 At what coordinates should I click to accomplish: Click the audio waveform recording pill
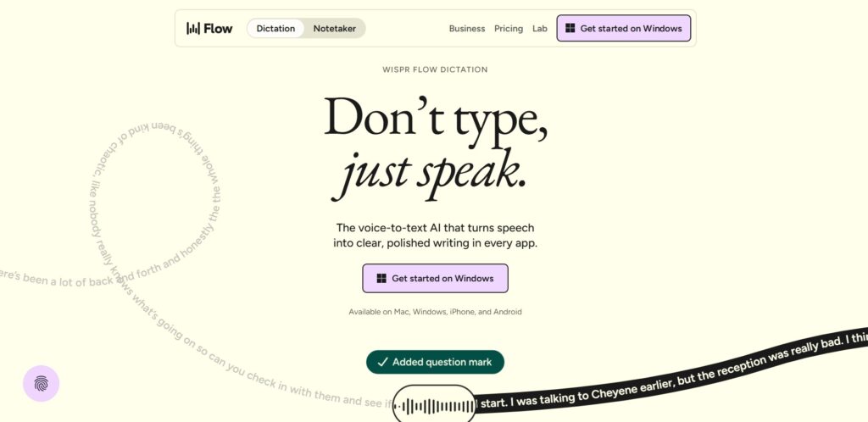pos(435,405)
